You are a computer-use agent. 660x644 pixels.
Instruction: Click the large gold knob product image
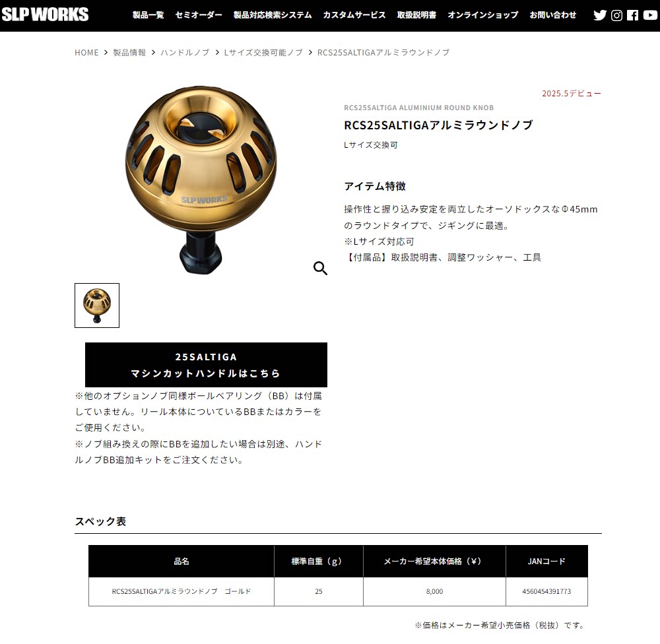(x=201, y=180)
